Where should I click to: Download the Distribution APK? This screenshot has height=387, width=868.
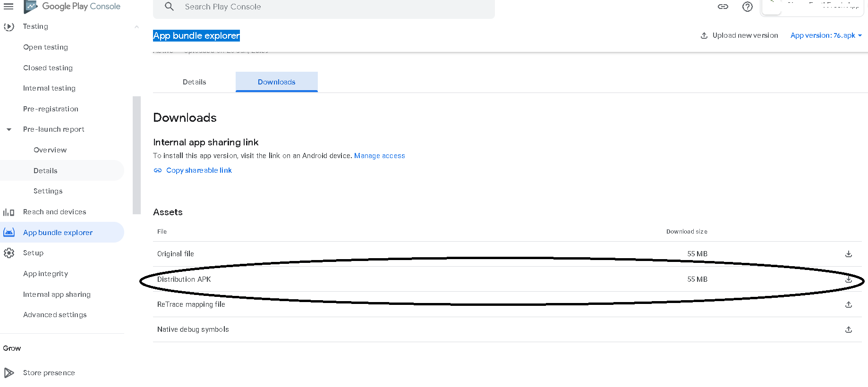(x=848, y=279)
